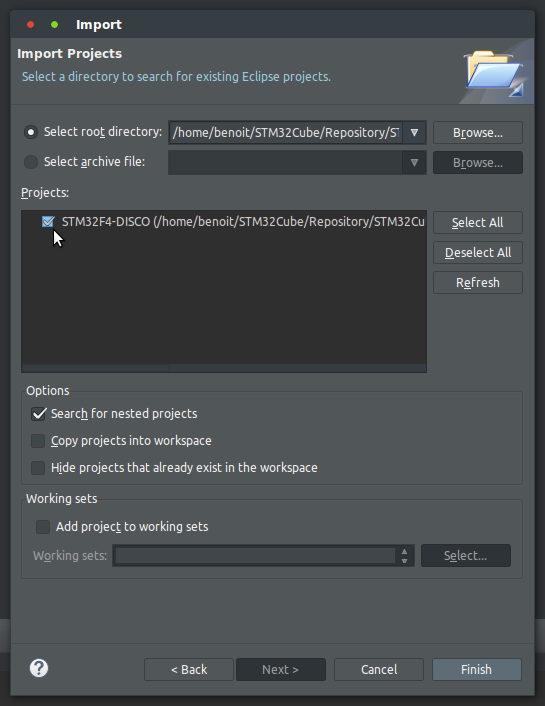
Task: Check Hide projects that already exist in the workspace
Action: tap(38, 468)
